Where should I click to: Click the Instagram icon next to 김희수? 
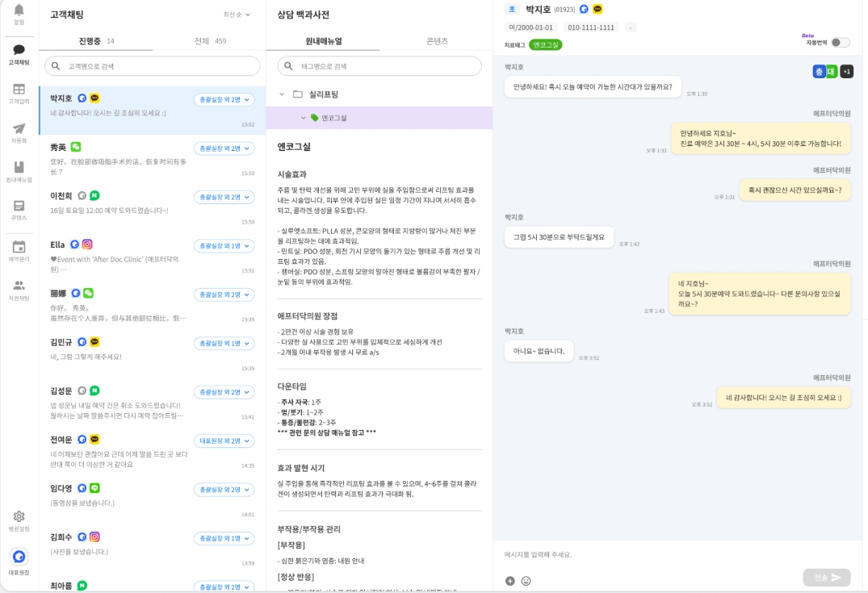tap(94, 537)
